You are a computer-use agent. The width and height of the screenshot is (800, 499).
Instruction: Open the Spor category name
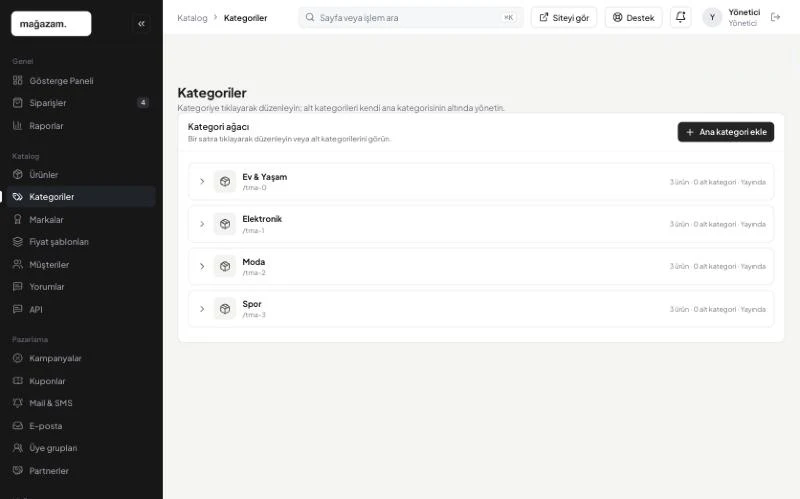(x=252, y=304)
